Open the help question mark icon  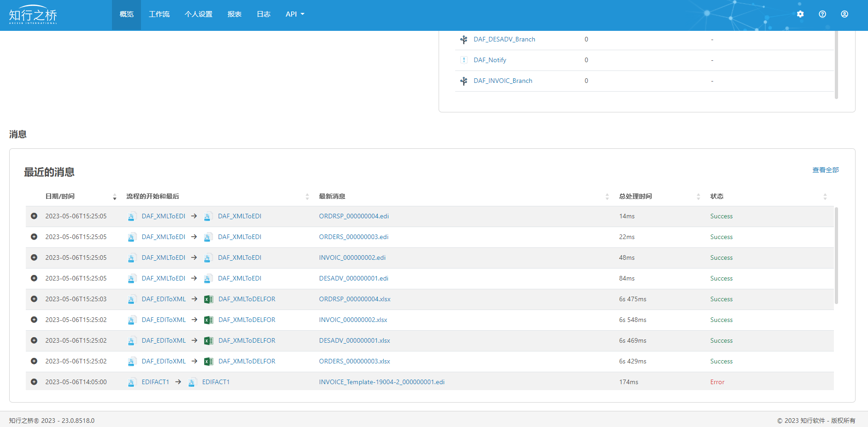[x=822, y=14]
